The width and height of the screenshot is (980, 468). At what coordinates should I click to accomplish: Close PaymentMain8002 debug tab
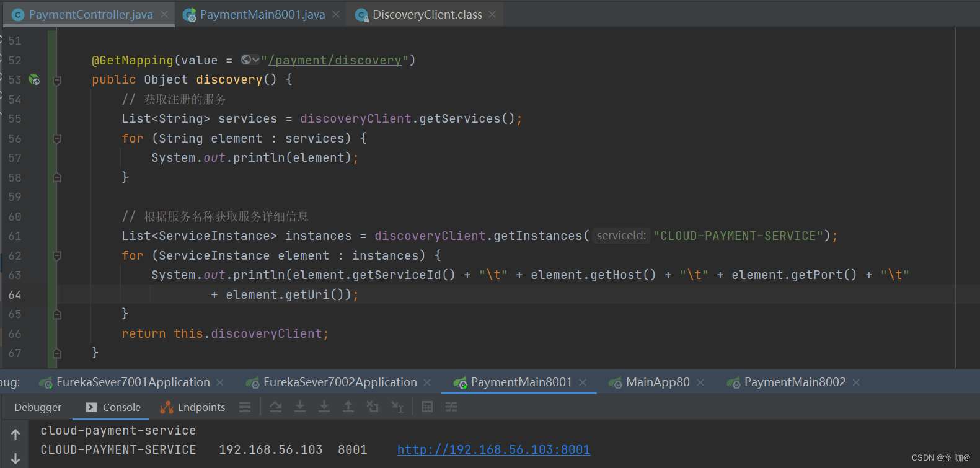click(x=856, y=382)
